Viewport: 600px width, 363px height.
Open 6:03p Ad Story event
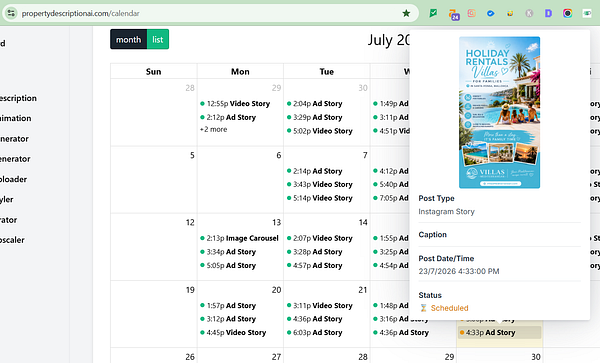pyautogui.click(x=315, y=333)
